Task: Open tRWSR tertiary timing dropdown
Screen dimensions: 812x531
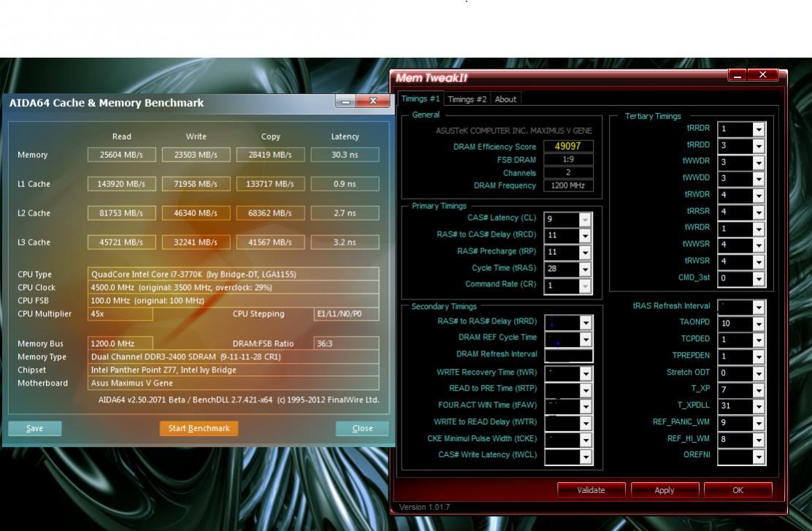Action: 759,261
